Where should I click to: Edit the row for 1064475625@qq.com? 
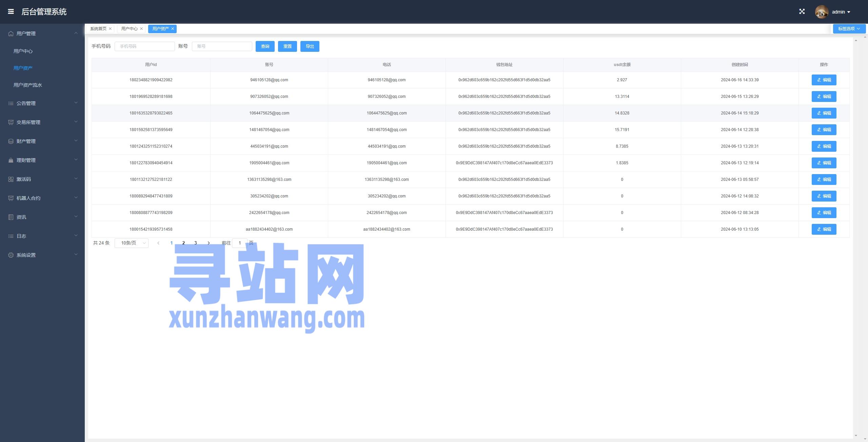click(x=824, y=113)
